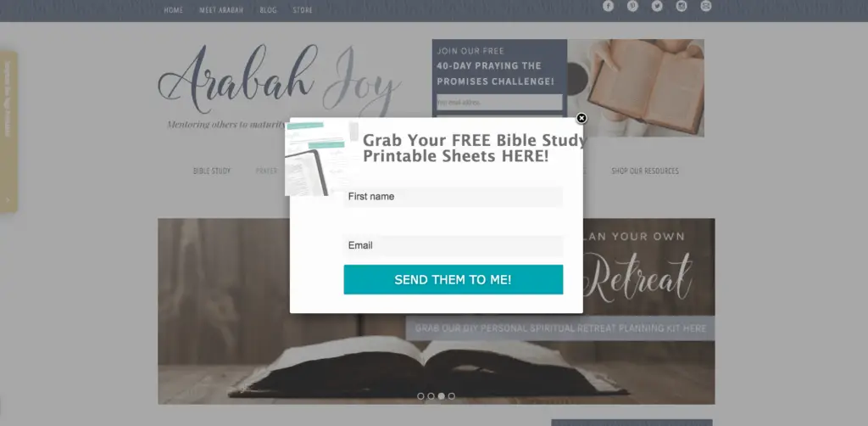Expand the side tab on left edge
The image size is (868, 426).
click(x=8, y=132)
